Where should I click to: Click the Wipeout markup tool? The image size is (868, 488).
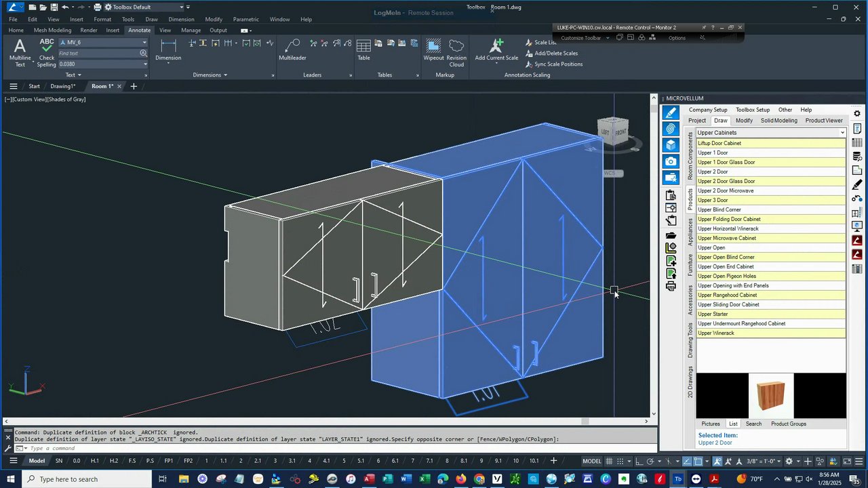pos(433,50)
